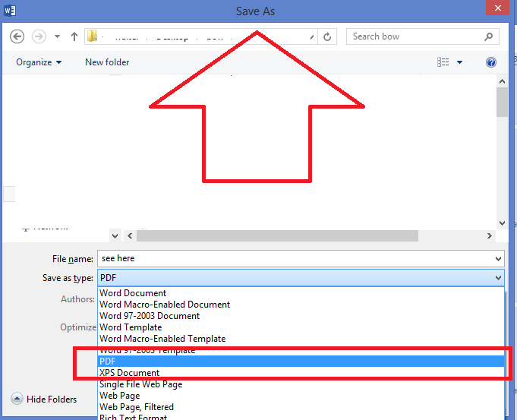
Task: Change the view layout icon
Action: click(x=443, y=62)
